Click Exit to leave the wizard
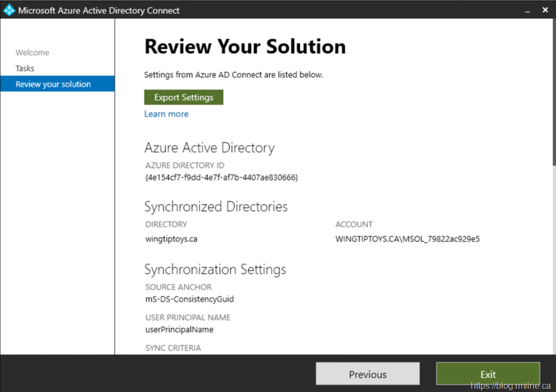The height and width of the screenshot is (392, 556). tap(488, 374)
